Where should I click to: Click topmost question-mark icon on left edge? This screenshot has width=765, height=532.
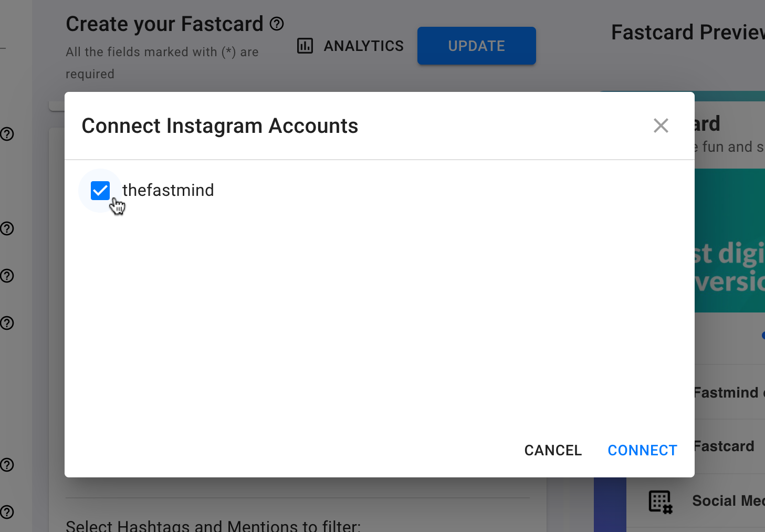tap(7, 134)
